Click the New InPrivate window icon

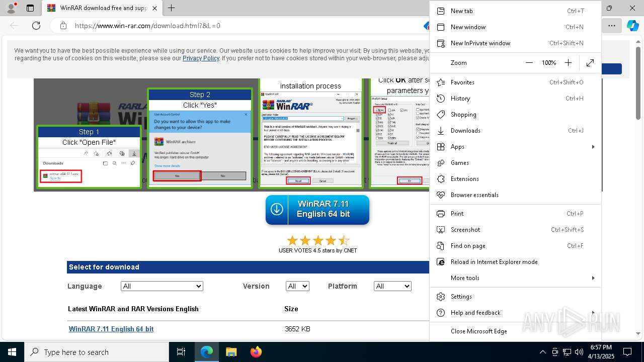coord(441,43)
